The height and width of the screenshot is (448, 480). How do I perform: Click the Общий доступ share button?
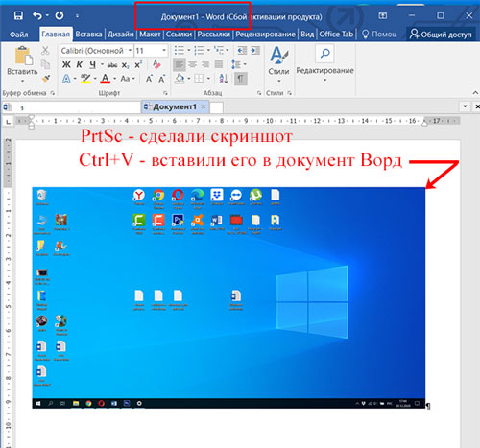point(441,35)
